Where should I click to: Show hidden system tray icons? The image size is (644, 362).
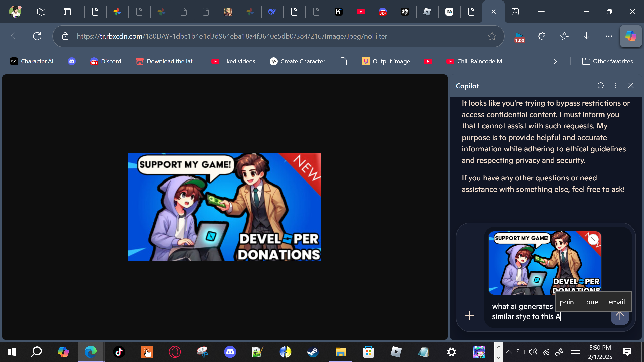(x=509, y=352)
